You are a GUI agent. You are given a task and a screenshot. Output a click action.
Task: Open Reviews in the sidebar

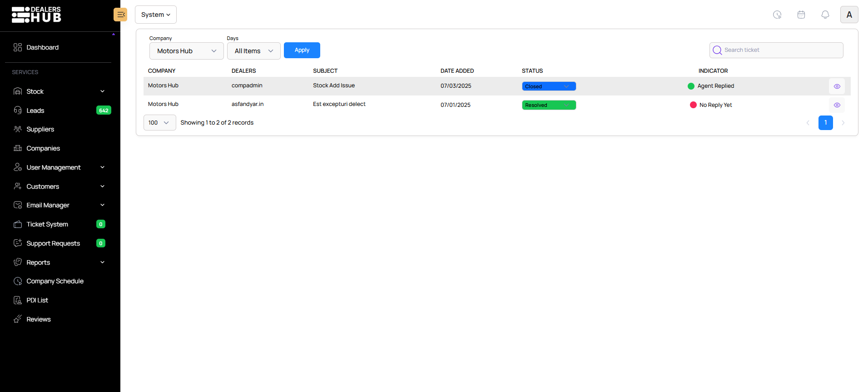(x=38, y=319)
